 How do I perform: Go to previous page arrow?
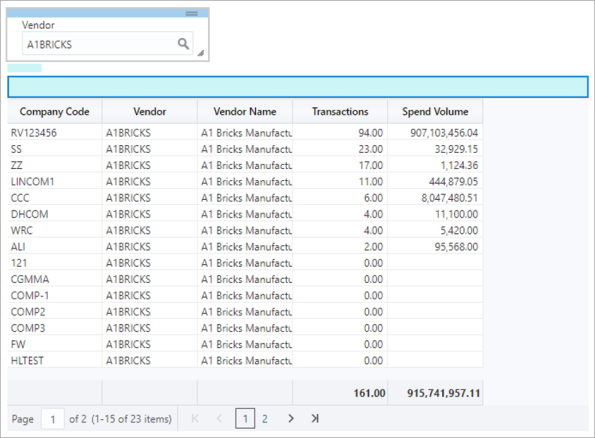coord(219,419)
